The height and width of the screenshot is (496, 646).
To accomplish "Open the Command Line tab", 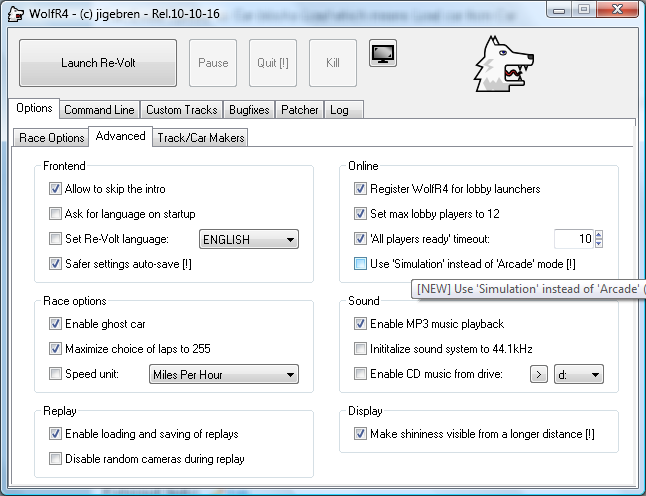I will 99,110.
